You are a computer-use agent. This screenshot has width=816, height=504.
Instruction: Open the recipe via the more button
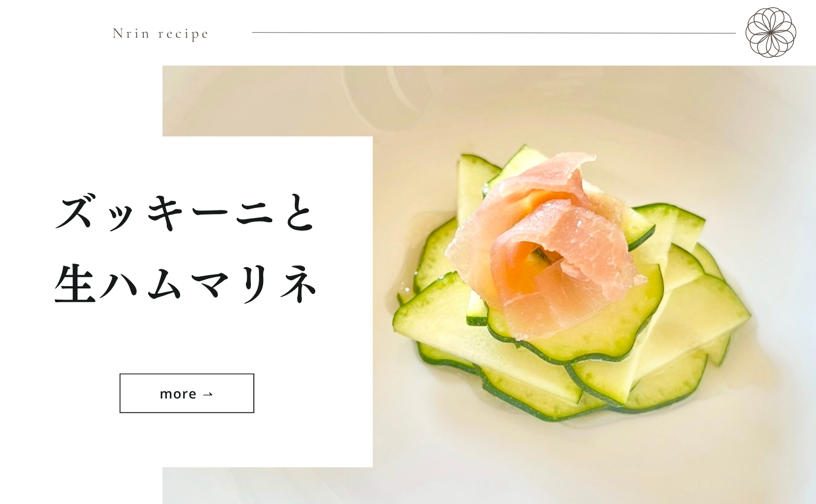click(187, 393)
